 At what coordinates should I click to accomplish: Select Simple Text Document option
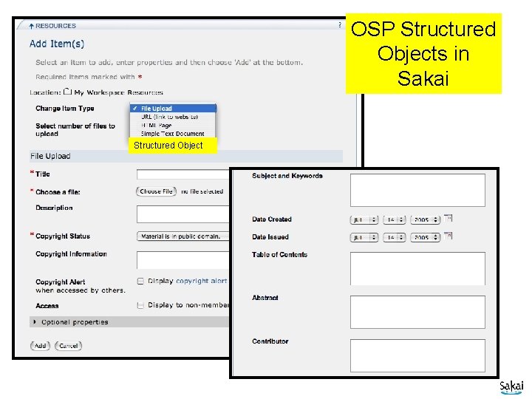tap(172, 134)
